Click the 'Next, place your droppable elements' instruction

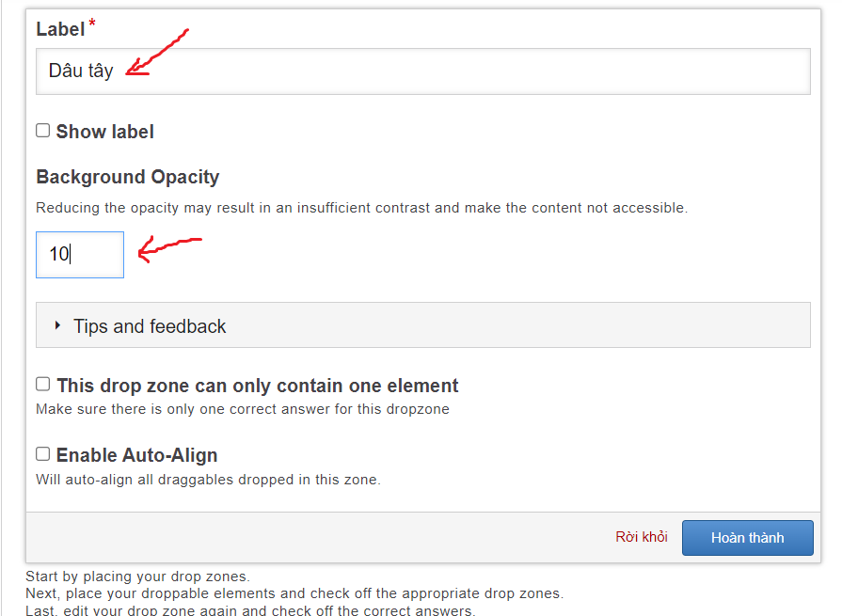point(294,593)
